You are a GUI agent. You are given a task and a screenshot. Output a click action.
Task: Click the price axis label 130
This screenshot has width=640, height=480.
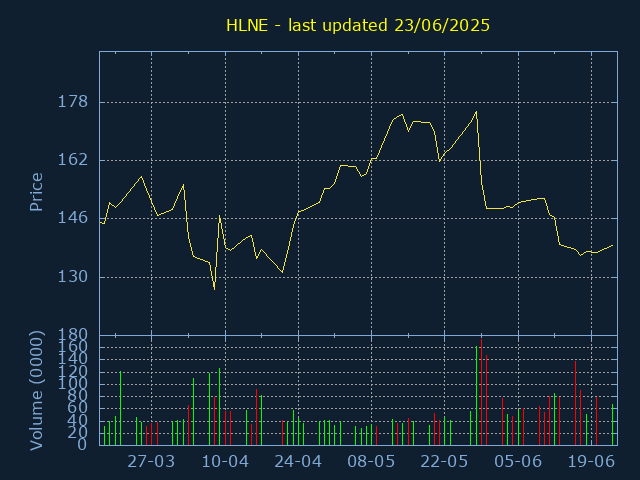point(73,277)
